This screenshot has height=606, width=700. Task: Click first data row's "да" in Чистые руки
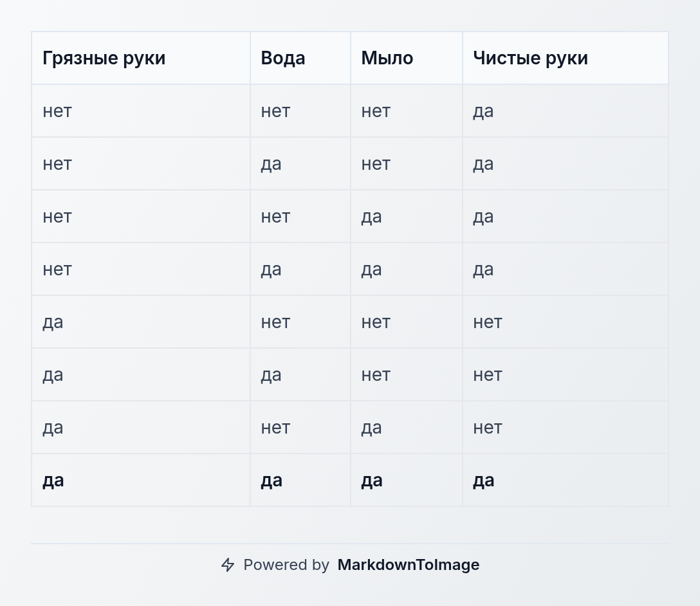(x=483, y=111)
